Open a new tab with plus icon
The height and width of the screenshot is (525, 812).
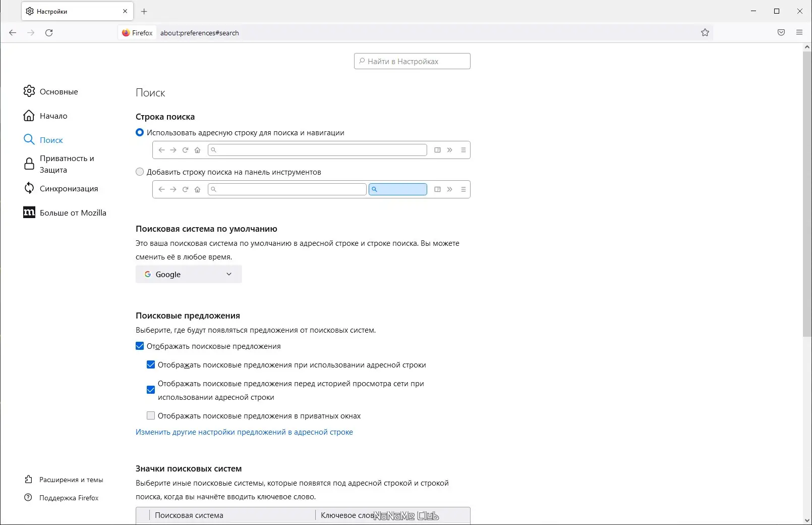[x=144, y=11]
